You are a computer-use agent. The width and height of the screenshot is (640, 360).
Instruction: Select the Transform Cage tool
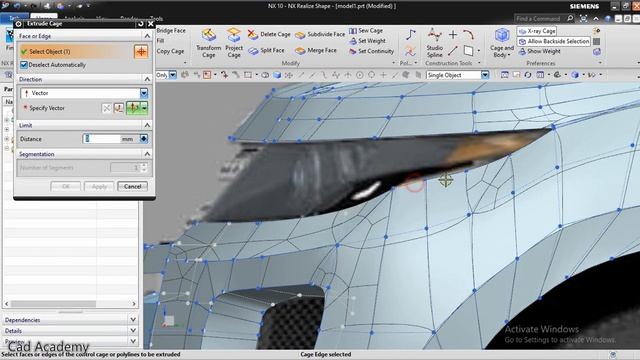click(209, 43)
